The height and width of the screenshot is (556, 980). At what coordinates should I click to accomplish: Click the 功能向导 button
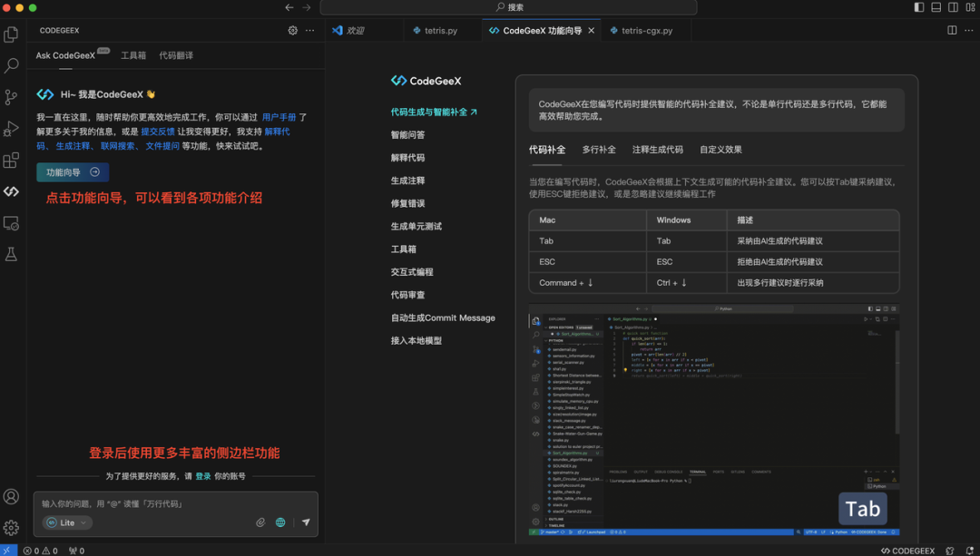pyautogui.click(x=73, y=172)
